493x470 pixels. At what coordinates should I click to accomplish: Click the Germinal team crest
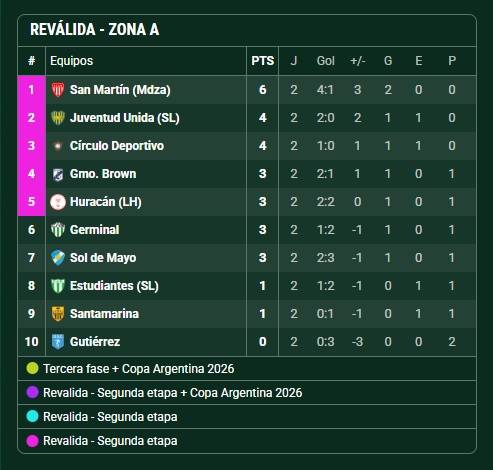pyautogui.click(x=58, y=230)
